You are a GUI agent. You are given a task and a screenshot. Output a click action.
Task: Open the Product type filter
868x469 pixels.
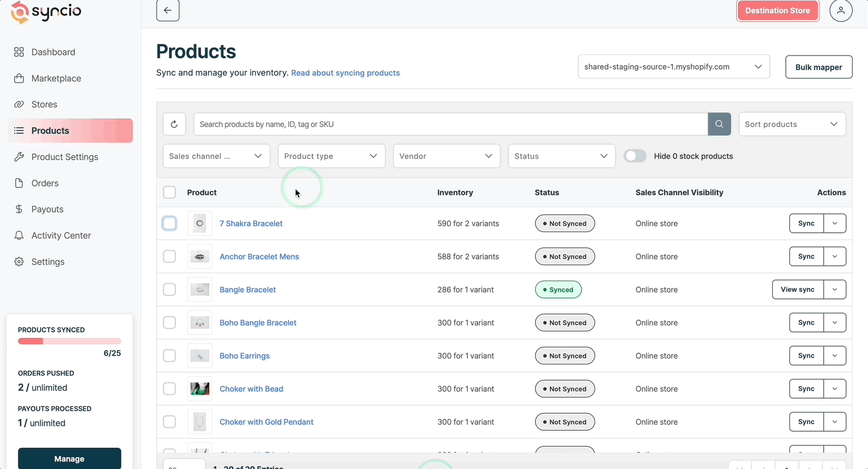pyautogui.click(x=331, y=156)
